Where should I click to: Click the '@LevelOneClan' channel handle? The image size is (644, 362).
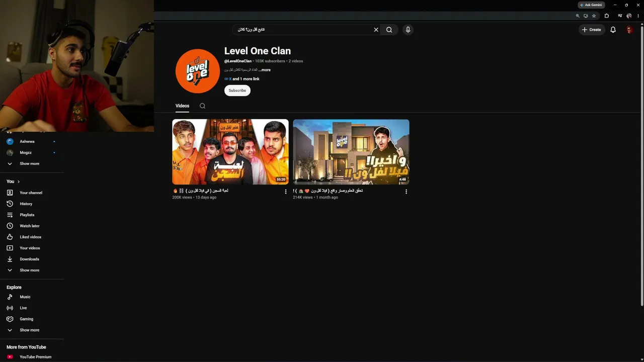[238, 61]
